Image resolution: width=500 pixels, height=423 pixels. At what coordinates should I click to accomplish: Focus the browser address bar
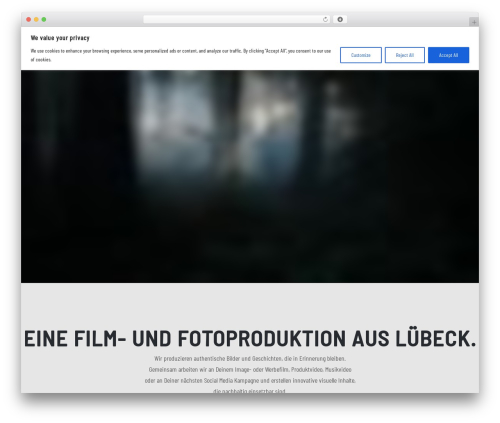(x=237, y=20)
